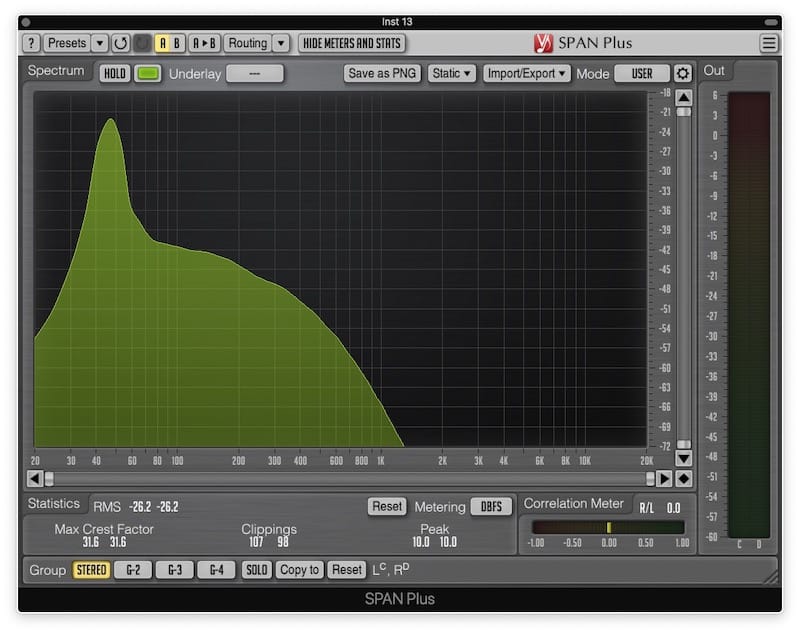Change the Metering selector DBFS
The image size is (800, 633).
click(491, 507)
